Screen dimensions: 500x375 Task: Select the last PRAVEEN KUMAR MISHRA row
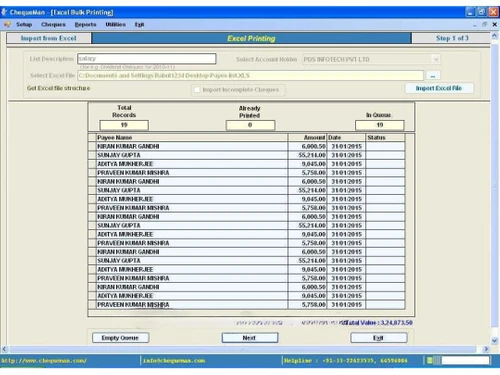(247, 305)
